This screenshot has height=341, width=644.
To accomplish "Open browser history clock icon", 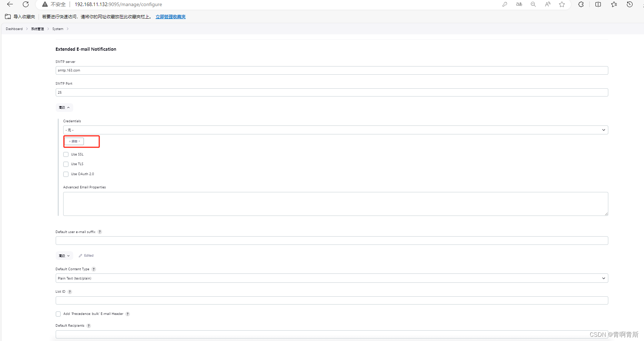I will [x=630, y=4].
